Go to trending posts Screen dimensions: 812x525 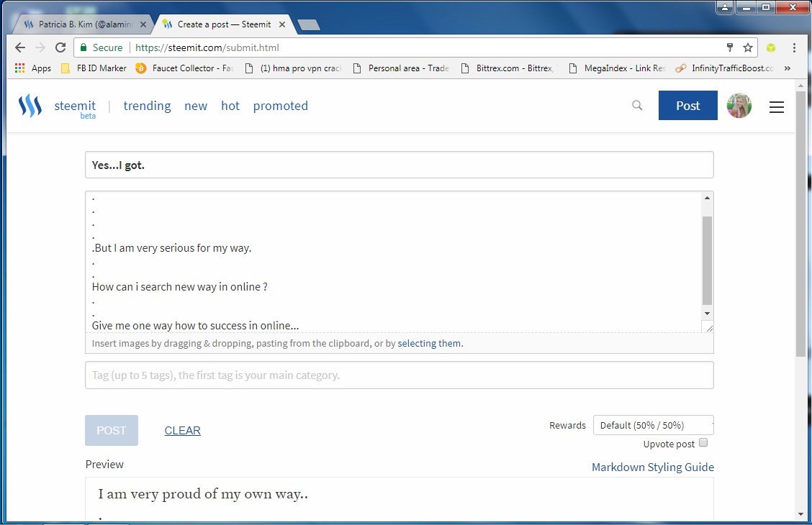click(147, 106)
